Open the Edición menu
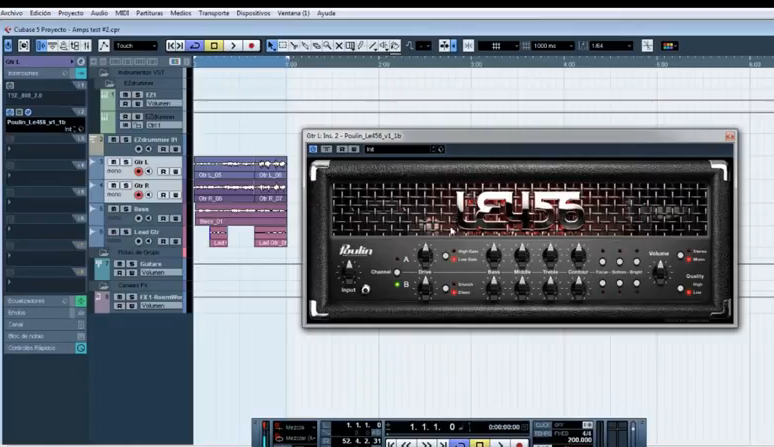 [40, 13]
